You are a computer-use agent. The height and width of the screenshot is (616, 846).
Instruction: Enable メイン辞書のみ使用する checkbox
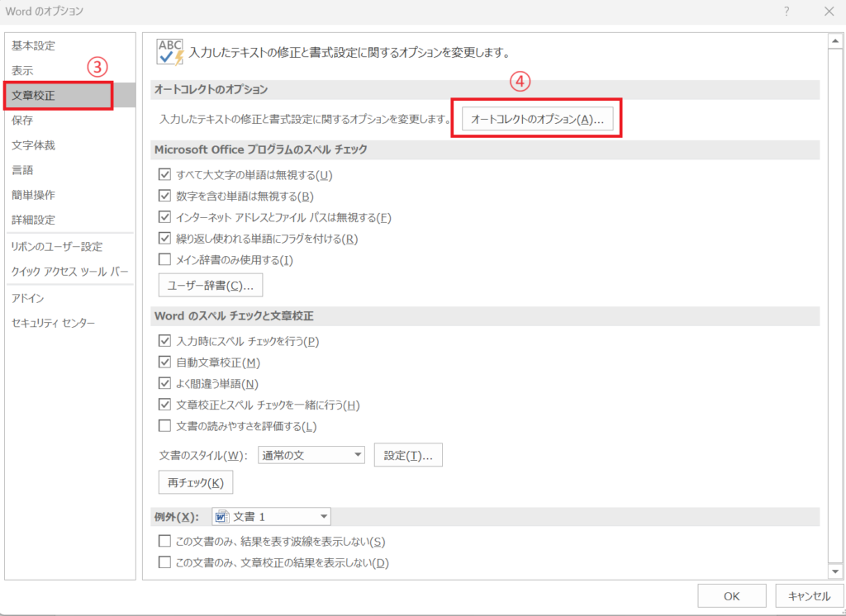tap(164, 260)
